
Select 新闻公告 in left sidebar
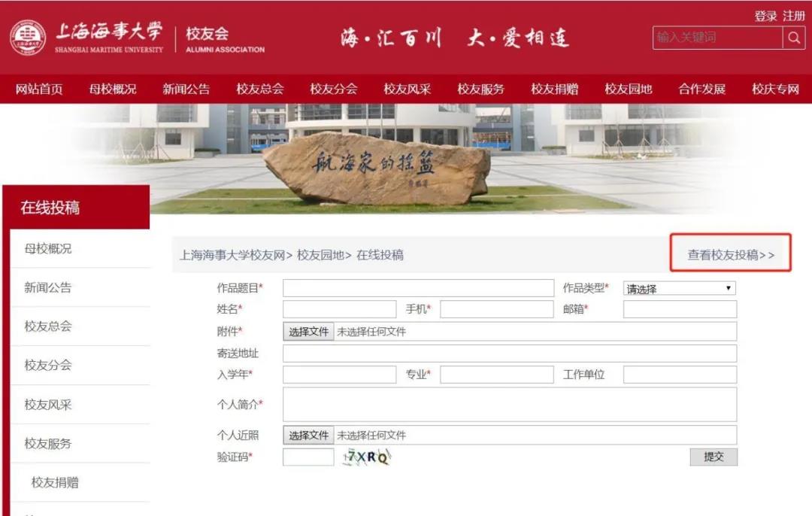(x=48, y=287)
